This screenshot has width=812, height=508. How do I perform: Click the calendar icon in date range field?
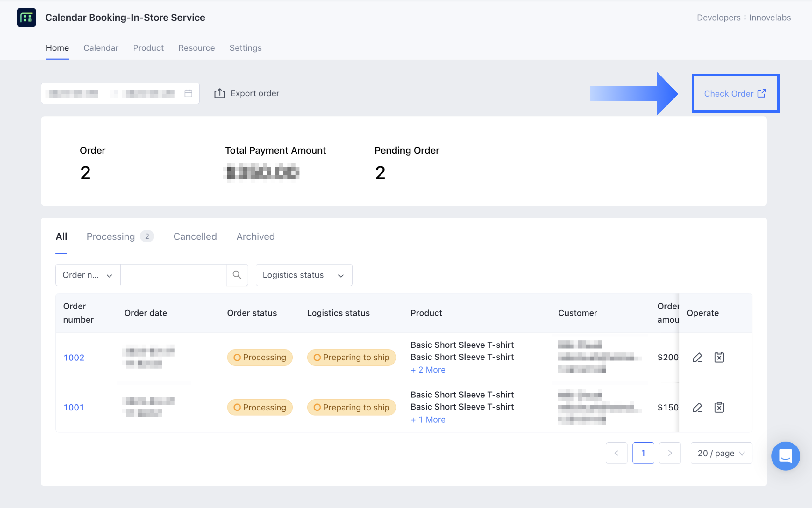[x=188, y=93]
